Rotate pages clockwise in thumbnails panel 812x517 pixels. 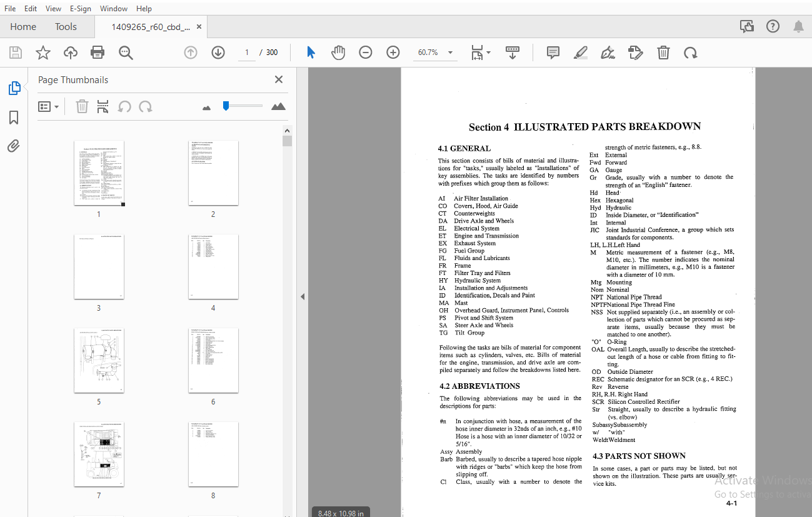(x=146, y=107)
